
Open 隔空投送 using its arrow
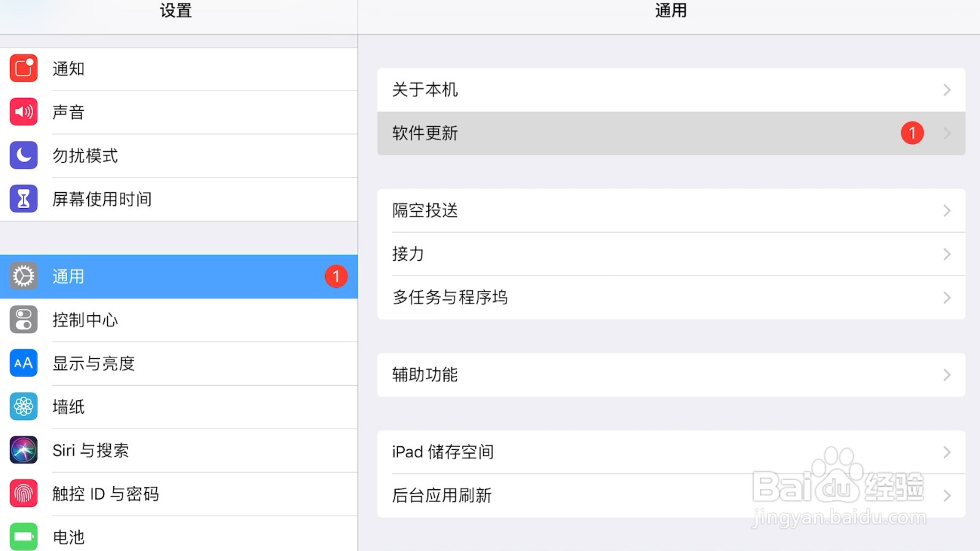(x=947, y=211)
